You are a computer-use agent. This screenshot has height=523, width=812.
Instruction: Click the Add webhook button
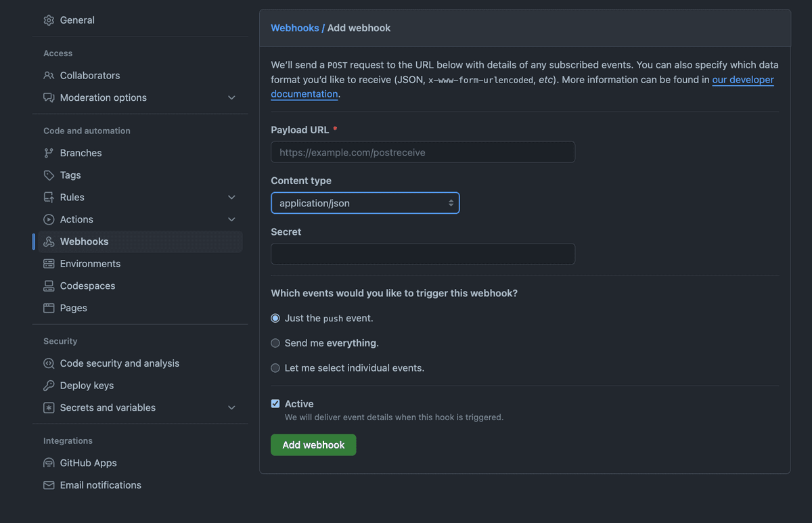313,445
